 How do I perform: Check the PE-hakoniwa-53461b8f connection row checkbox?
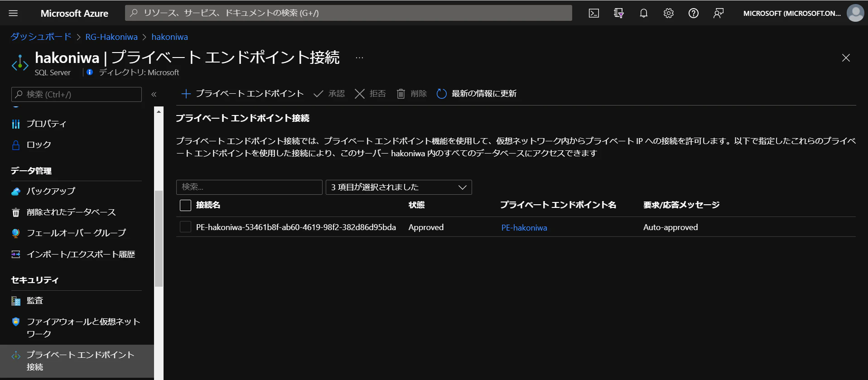click(185, 227)
